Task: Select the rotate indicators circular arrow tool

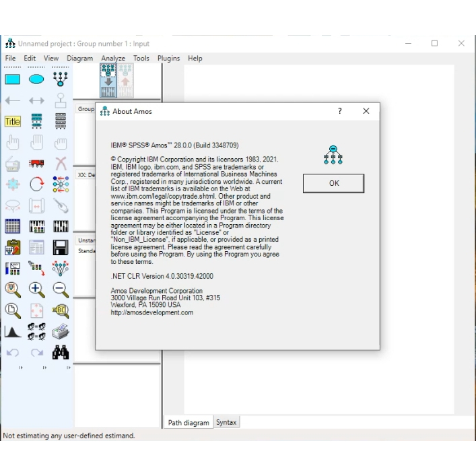Action: tap(36, 184)
